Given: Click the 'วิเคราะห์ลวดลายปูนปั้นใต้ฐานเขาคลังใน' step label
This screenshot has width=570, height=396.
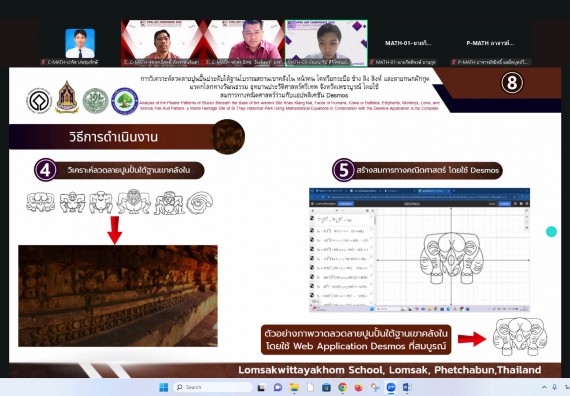Looking at the screenshot, I should click(128, 170).
